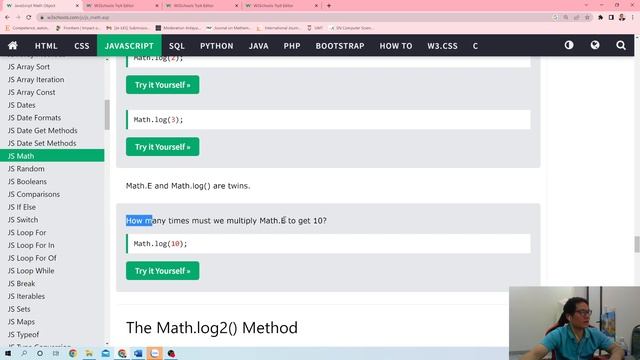This screenshot has height=360, width=640.
Task: Open Cortana circle icon in taskbar
Action: (40, 353)
